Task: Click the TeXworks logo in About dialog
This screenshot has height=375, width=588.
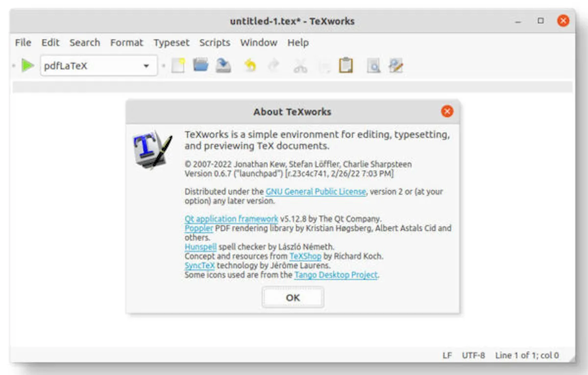Action: click(x=152, y=149)
